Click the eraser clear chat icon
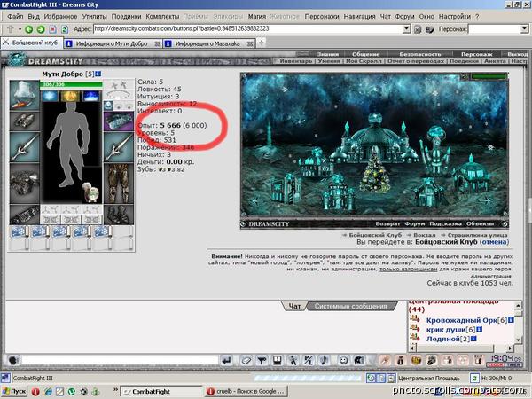Viewport: 532px width, 399px height. (246, 360)
